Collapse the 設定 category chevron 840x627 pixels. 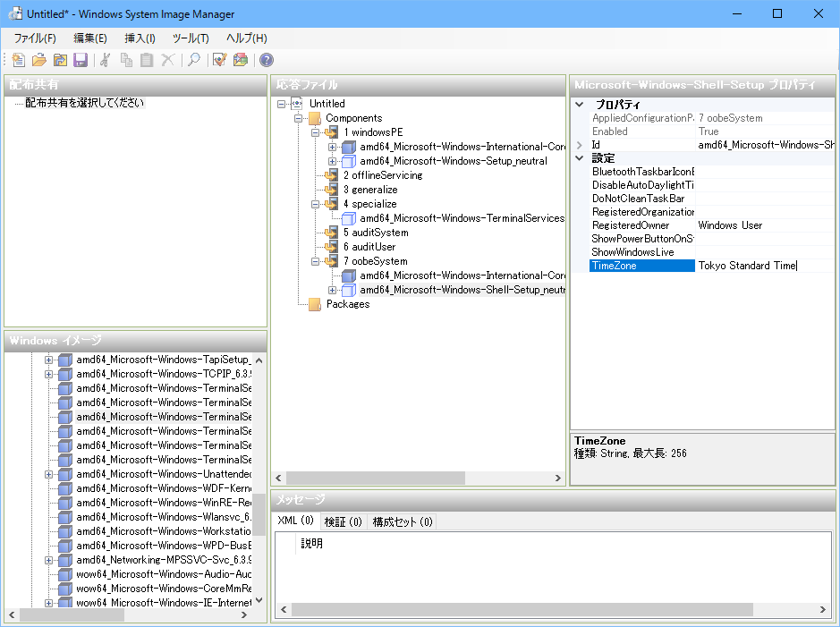pyautogui.click(x=579, y=158)
